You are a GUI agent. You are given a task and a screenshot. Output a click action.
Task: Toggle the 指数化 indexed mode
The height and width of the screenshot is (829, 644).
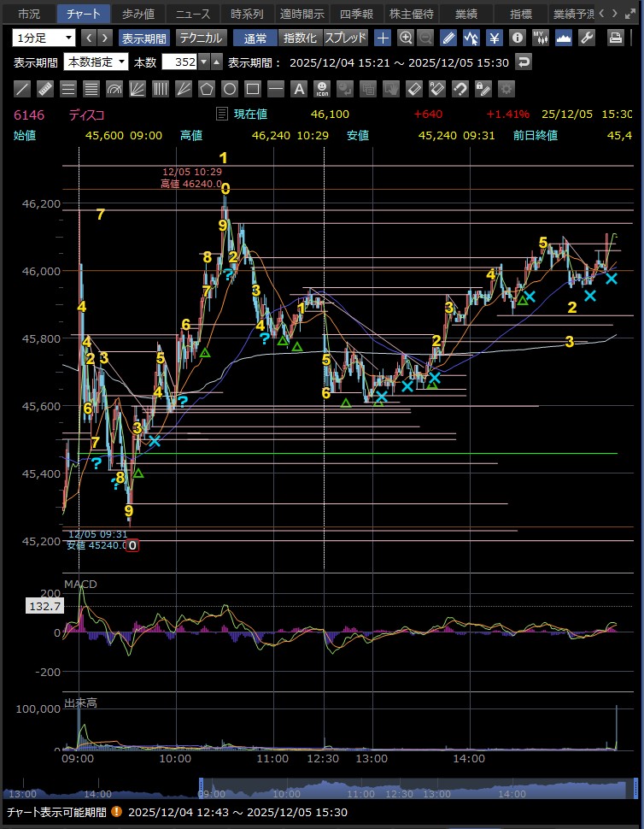click(x=300, y=38)
